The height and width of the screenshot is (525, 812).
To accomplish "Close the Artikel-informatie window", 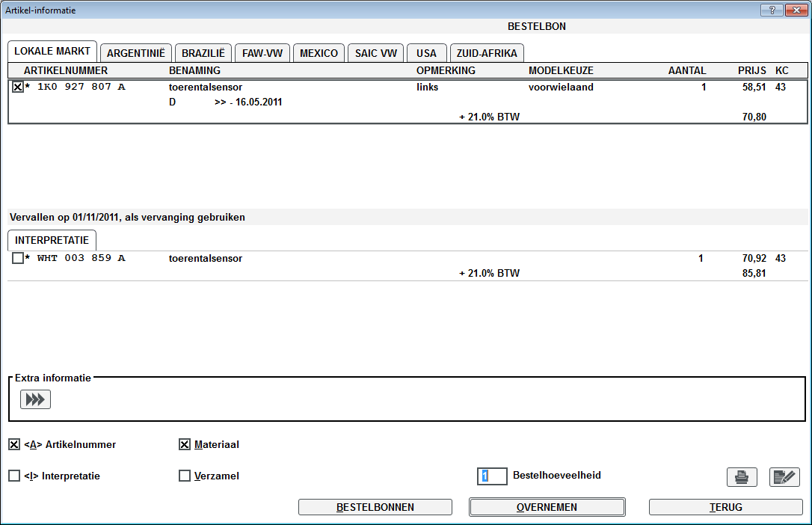I will (794, 10).
